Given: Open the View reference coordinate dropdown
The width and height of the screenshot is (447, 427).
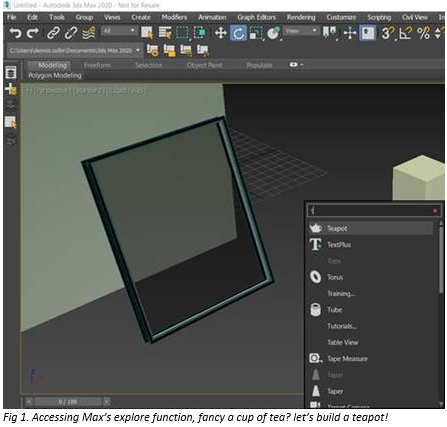Looking at the screenshot, I should click(x=301, y=31).
